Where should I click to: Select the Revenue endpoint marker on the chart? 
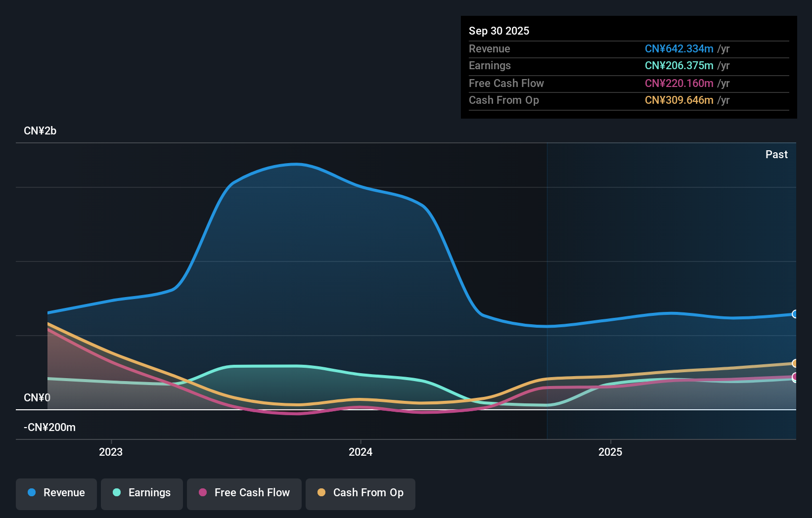795,314
